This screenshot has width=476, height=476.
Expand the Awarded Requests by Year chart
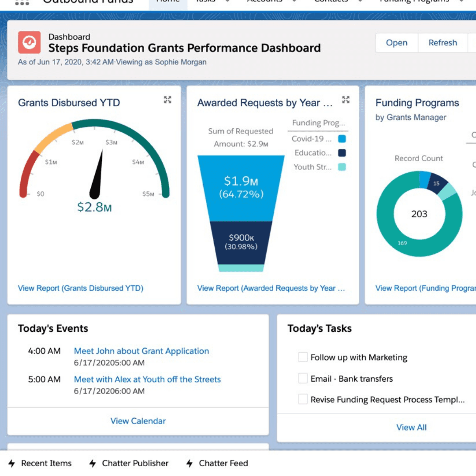click(346, 100)
